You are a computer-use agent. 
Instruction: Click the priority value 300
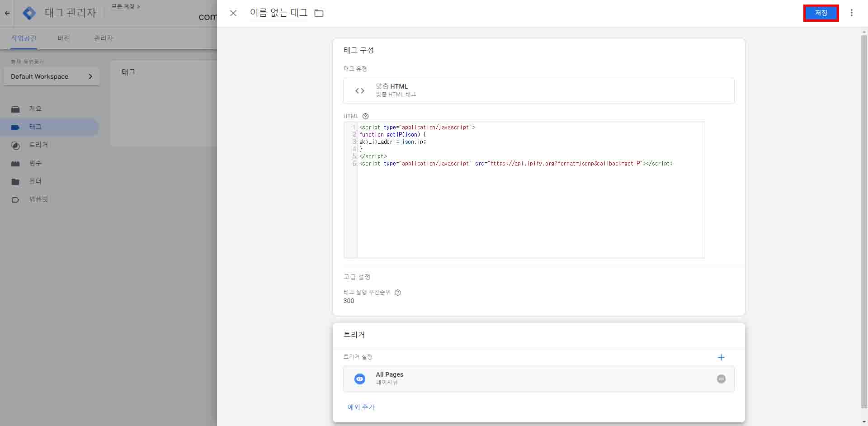pos(349,301)
